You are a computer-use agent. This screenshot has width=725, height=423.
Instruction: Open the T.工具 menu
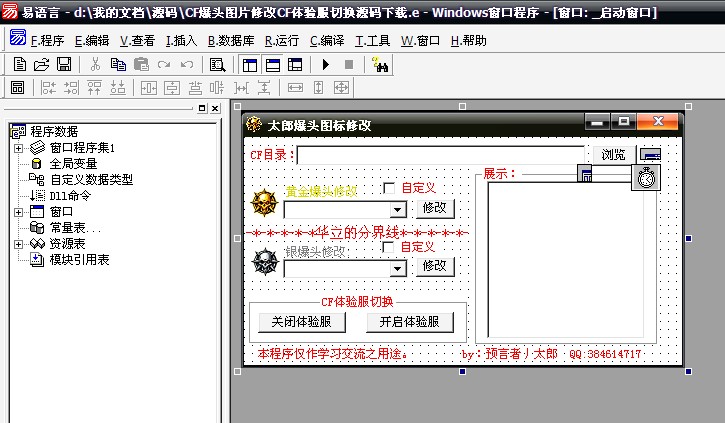(x=372, y=41)
